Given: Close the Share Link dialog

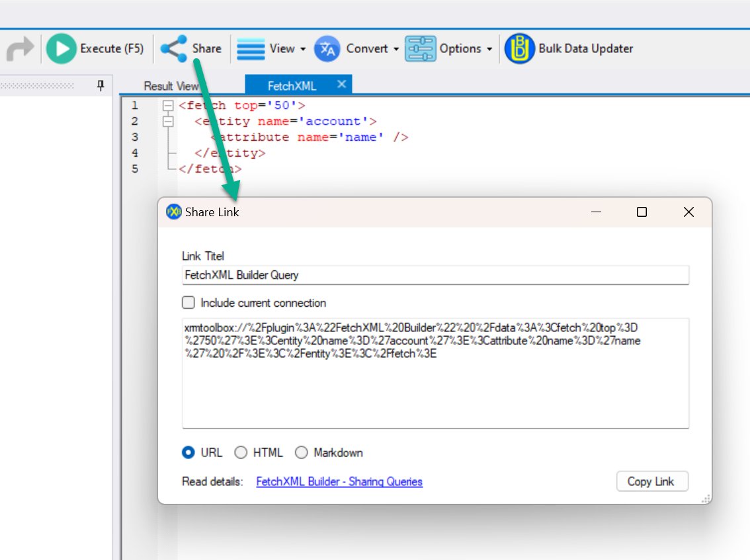Looking at the screenshot, I should tap(688, 212).
